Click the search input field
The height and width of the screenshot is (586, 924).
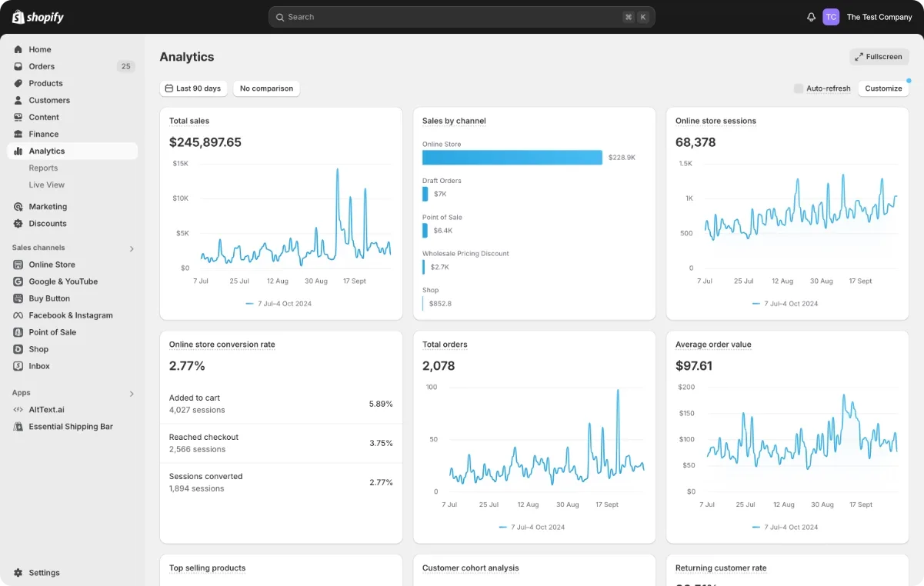[x=462, y=17]
